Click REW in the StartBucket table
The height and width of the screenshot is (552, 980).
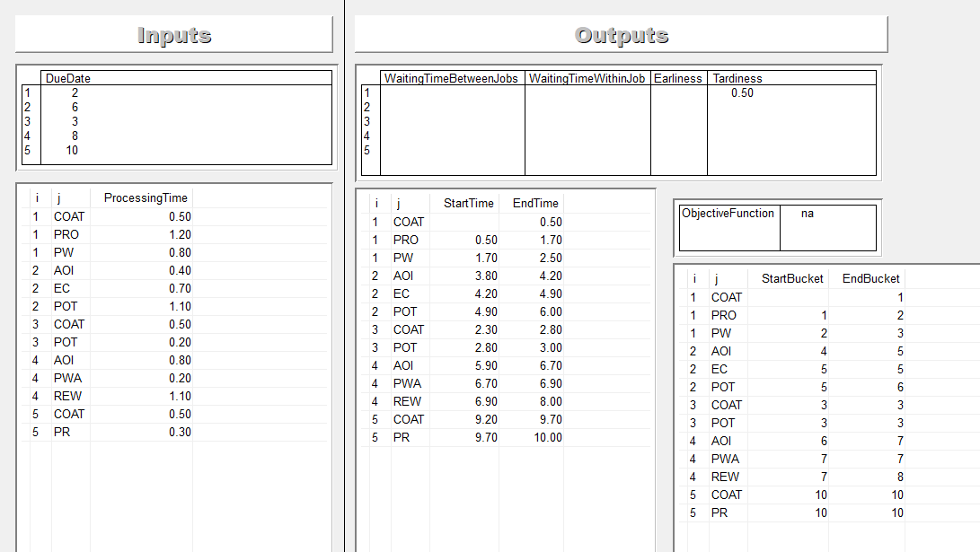pyautogui.click(x=725, y=478)
